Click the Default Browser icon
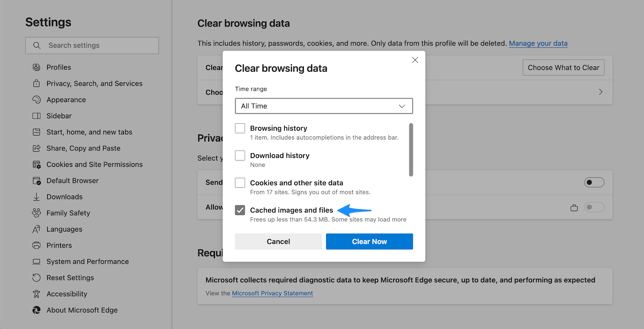 [x=37, y=181]
